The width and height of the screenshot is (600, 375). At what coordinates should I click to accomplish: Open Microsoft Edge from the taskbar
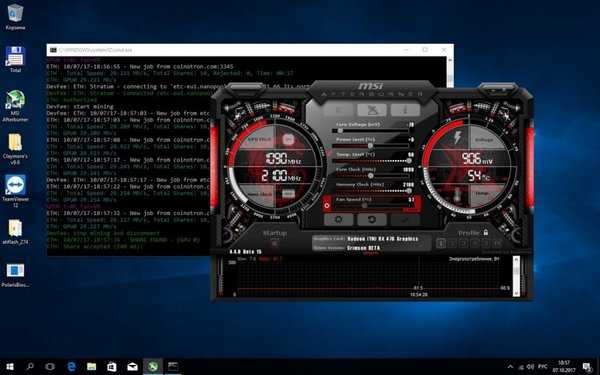click(71, 367)
